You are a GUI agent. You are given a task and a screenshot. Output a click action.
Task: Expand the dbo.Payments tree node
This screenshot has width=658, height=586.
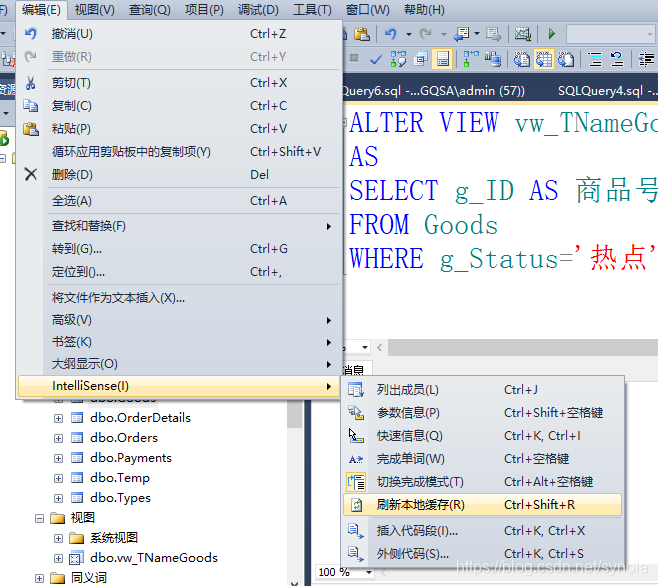point(59,458)
